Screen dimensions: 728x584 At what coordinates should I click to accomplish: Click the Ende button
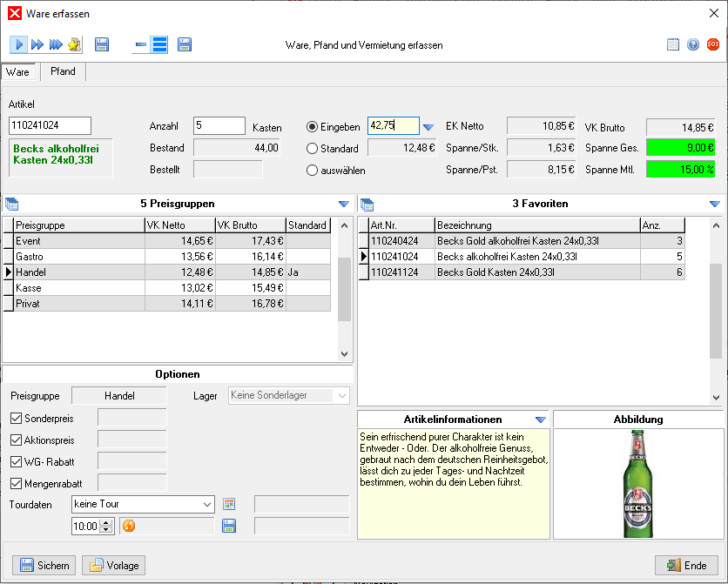coord(686,565)
